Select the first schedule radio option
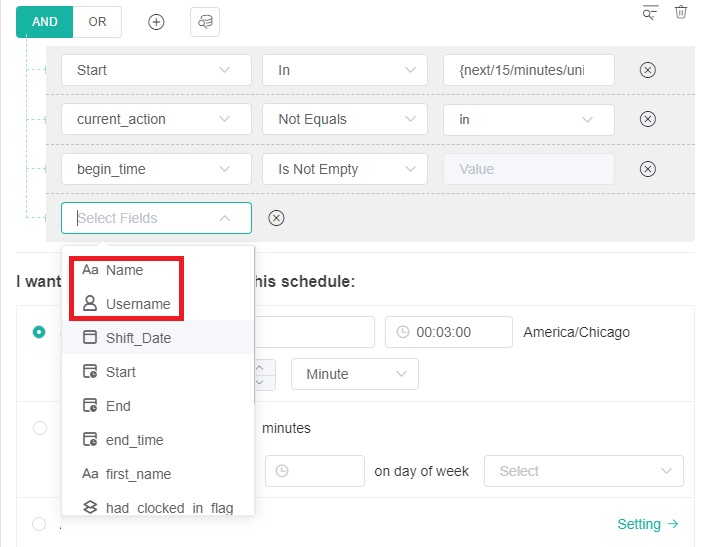 point(39,332)
